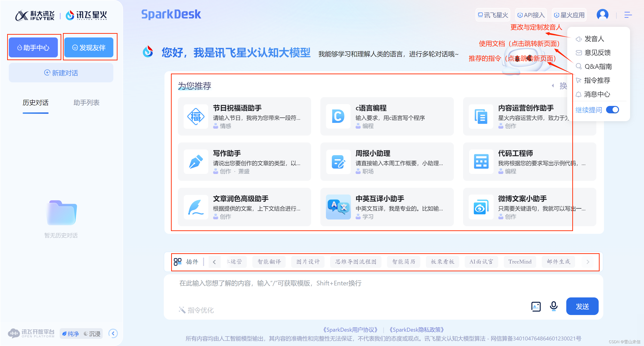Click the 讯飞开放平台 logo
This screenshot has height=346, width=644.
(x=31, y=333)
